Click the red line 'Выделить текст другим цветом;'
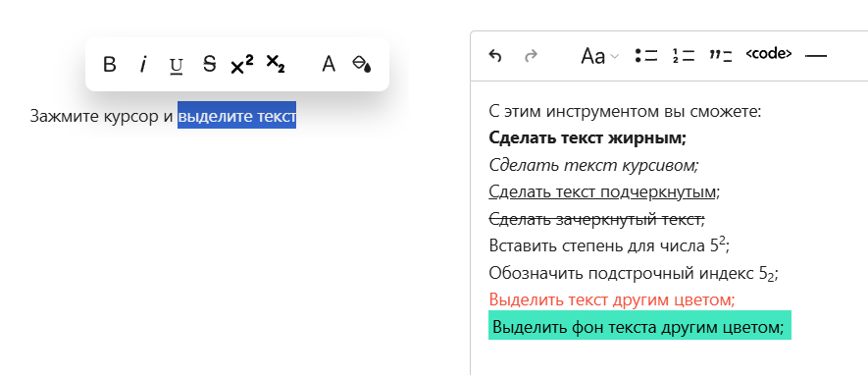 [x=612, y=299]
